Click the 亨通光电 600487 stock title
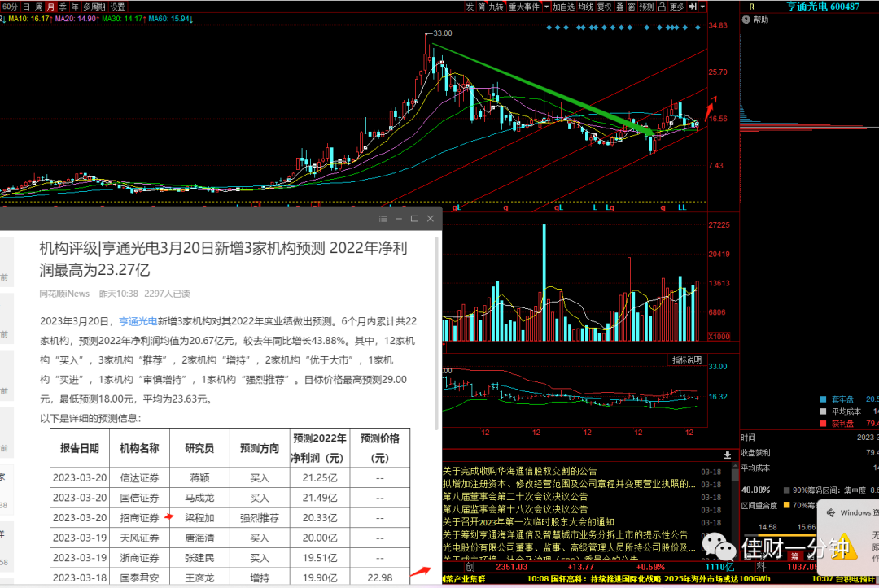The width and height of the screenshot is (879, 588). [822, 7]
